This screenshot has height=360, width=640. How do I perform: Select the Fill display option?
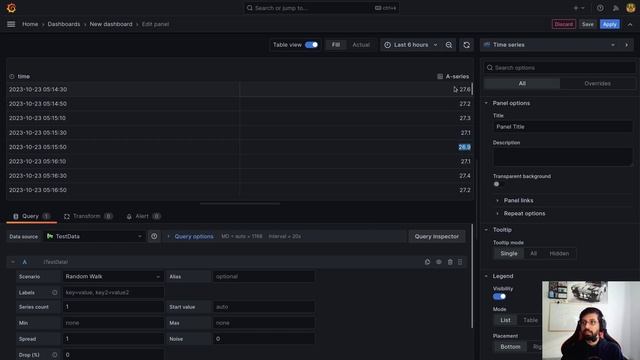(x=336, y=45)
